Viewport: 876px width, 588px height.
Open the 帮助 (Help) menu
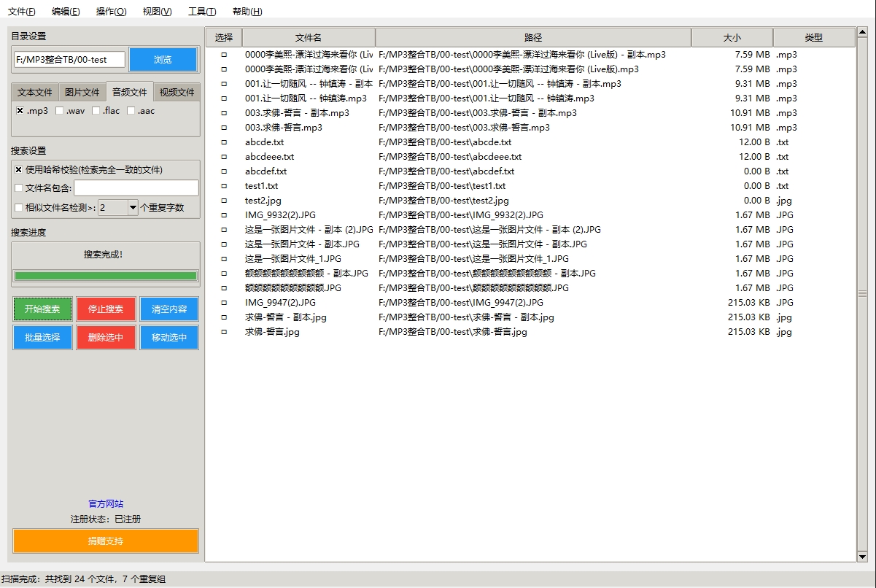[x=244, y=11]
